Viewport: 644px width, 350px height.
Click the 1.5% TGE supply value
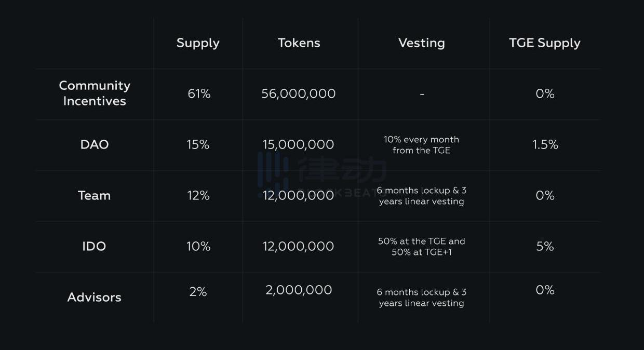(x=545, y=144)
